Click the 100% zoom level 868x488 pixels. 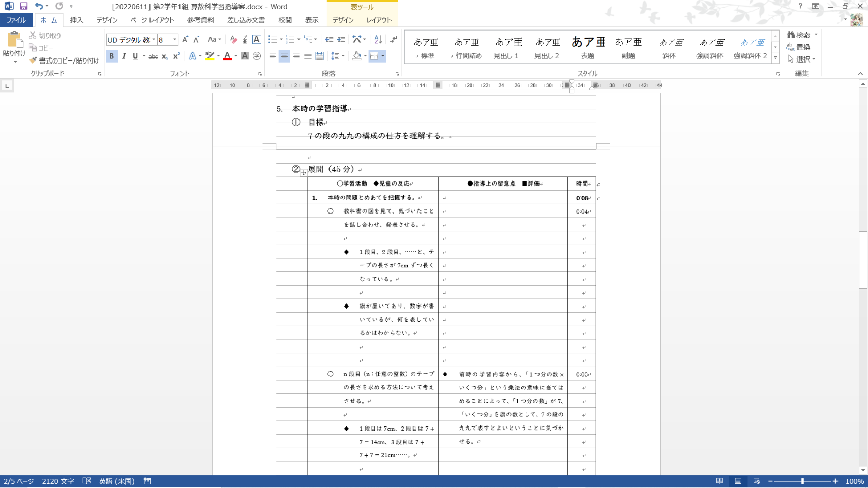tap(855, 481)
